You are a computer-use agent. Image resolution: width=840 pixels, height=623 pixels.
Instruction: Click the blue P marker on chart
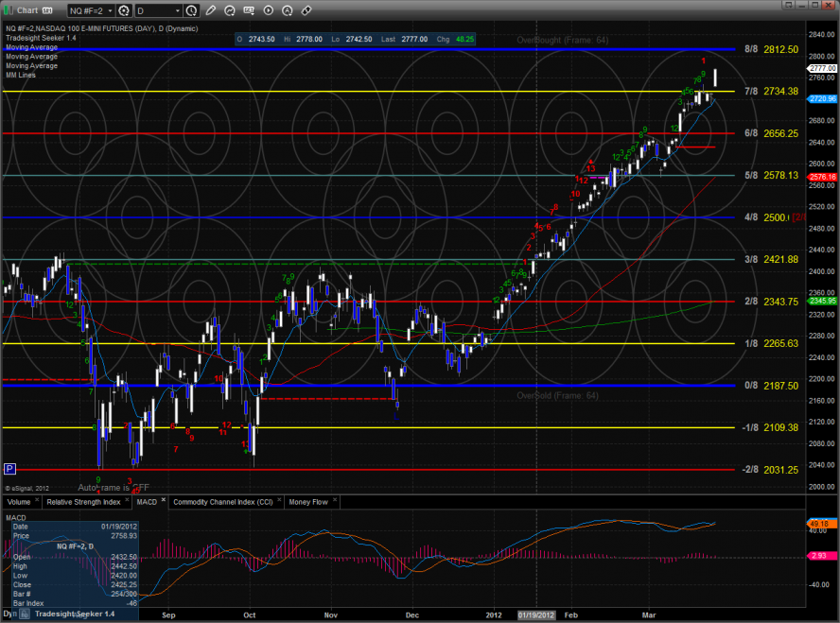(x=9, y=468)
